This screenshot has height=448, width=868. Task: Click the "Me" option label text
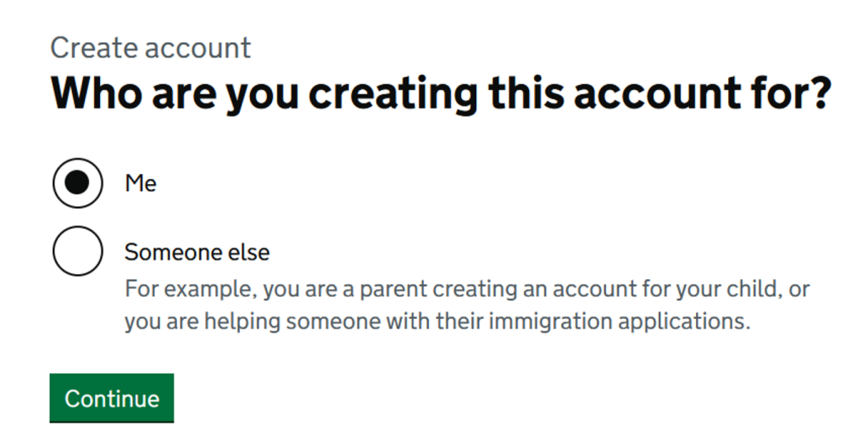[x=141, y=183]
